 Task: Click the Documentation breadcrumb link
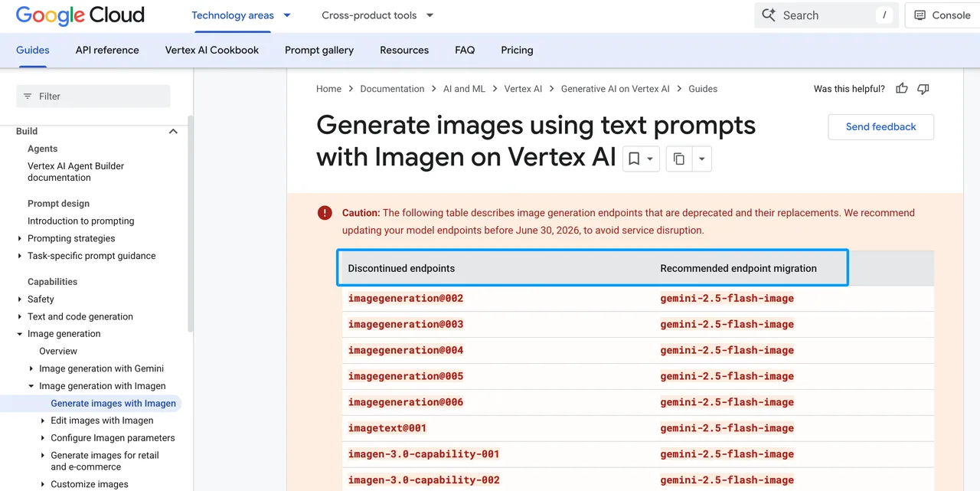coord(392,89)
